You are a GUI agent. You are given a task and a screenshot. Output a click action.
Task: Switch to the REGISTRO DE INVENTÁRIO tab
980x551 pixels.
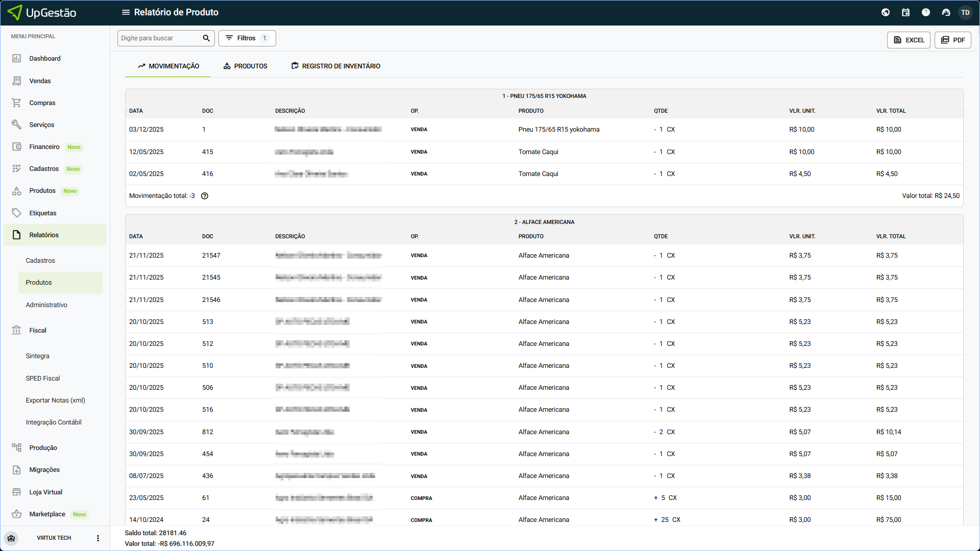[x=336, y=66]
